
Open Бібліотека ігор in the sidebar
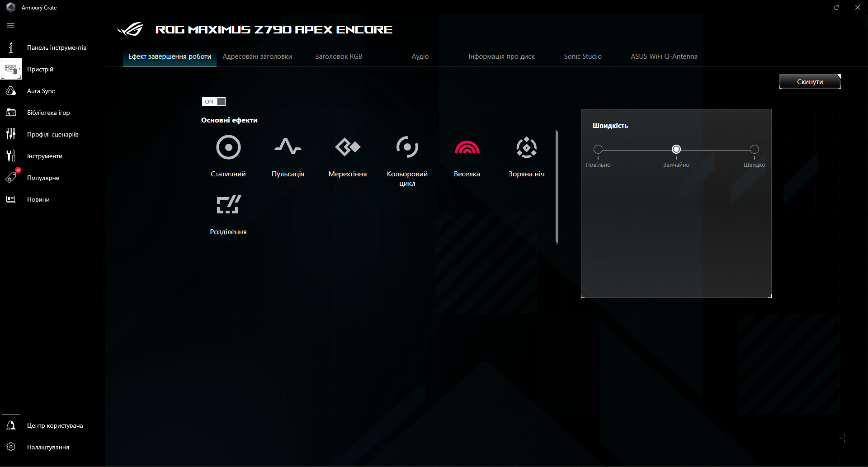49,112
